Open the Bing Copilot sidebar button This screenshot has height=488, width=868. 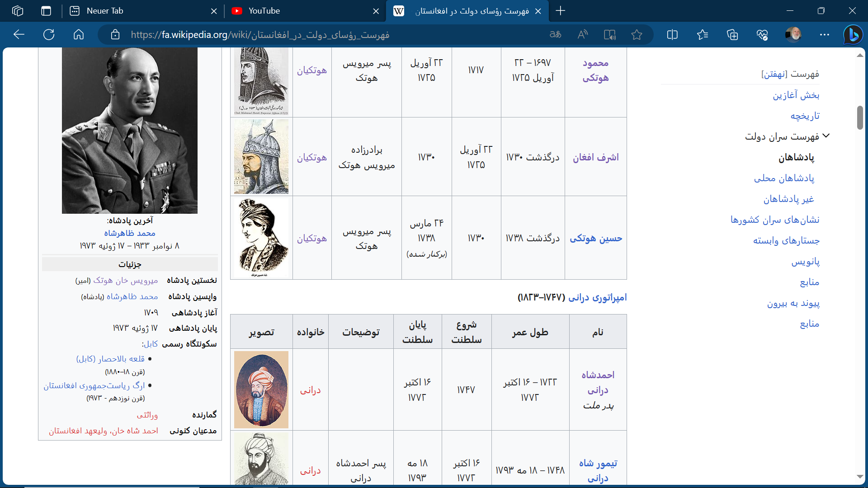(853, 34)
